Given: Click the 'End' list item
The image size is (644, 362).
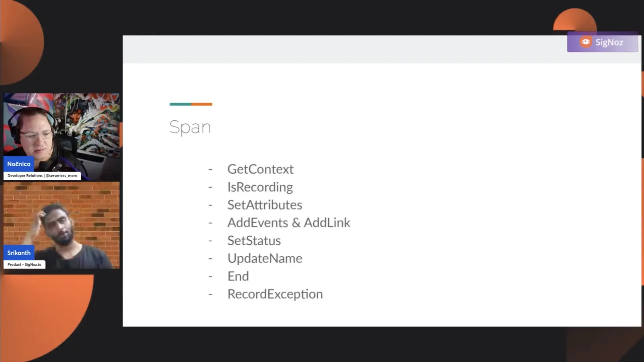Looking at the screenshot, I should pos(238,276).
